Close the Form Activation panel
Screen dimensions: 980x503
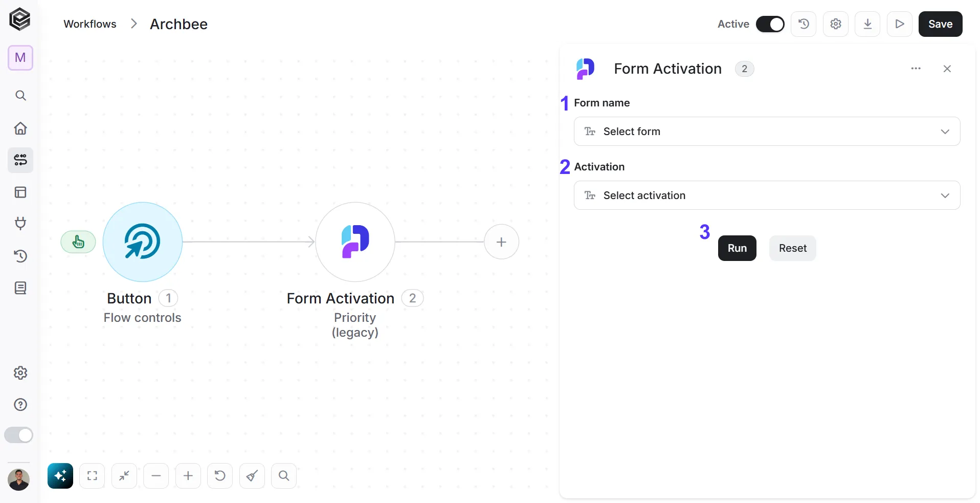(x=947, y=69)
